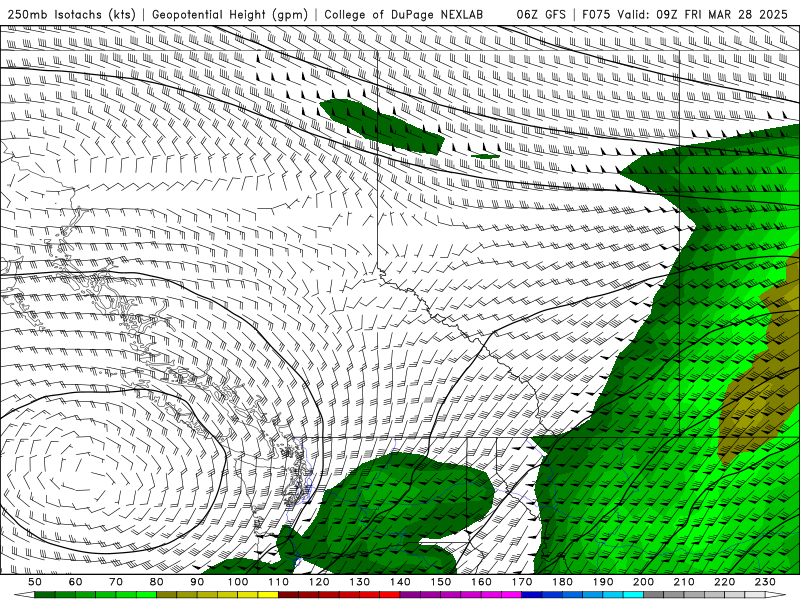Select the "F075" forecast hour text
The height and width of the screenshot is (600, 800).
(x=596, y=14)
